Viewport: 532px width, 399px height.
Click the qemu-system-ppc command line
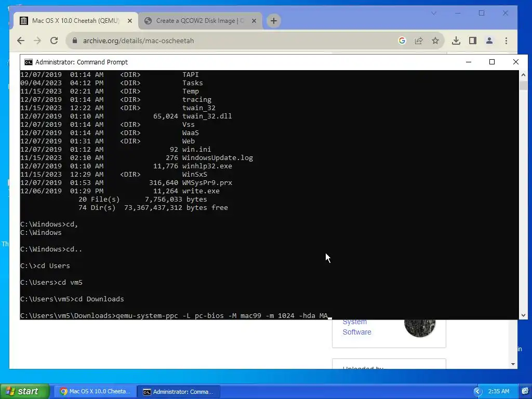click(x=174, y=315)
